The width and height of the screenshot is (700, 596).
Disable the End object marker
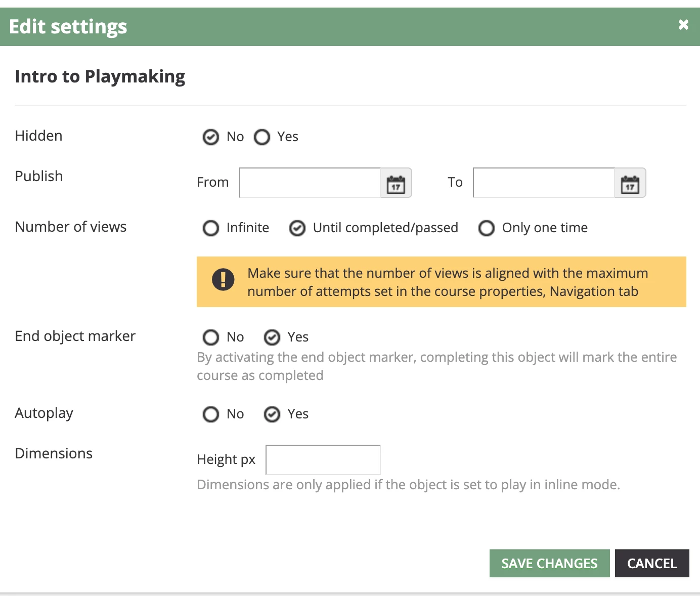pyautogui.click(x=211, y=337)
